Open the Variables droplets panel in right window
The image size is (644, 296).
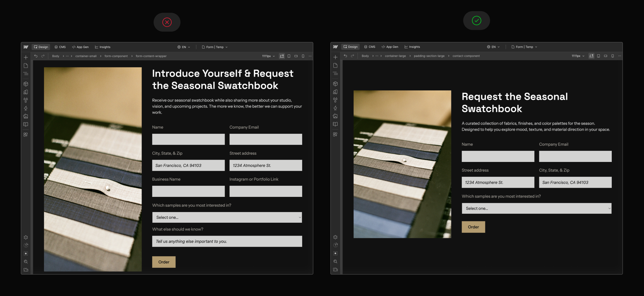click(335, 100)
